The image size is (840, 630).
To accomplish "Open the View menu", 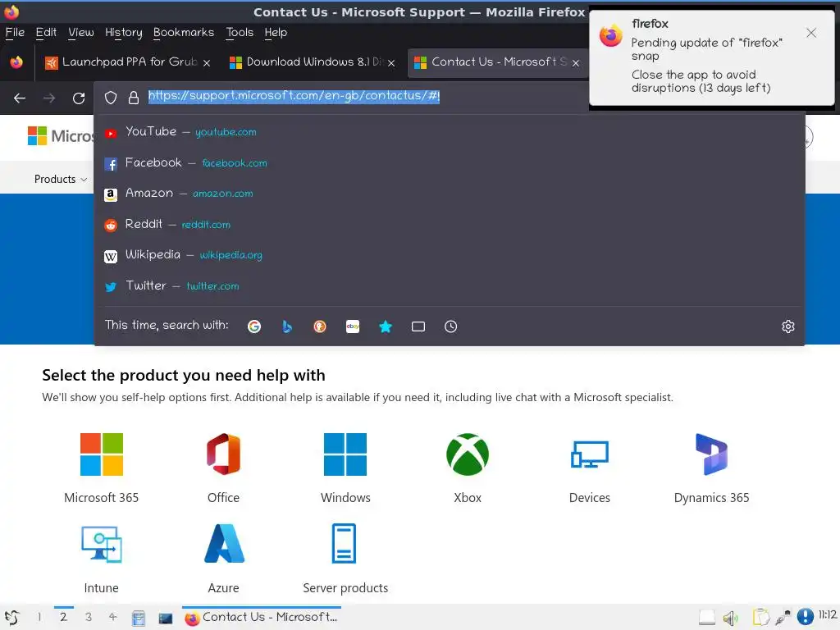I will click(81, 33).
